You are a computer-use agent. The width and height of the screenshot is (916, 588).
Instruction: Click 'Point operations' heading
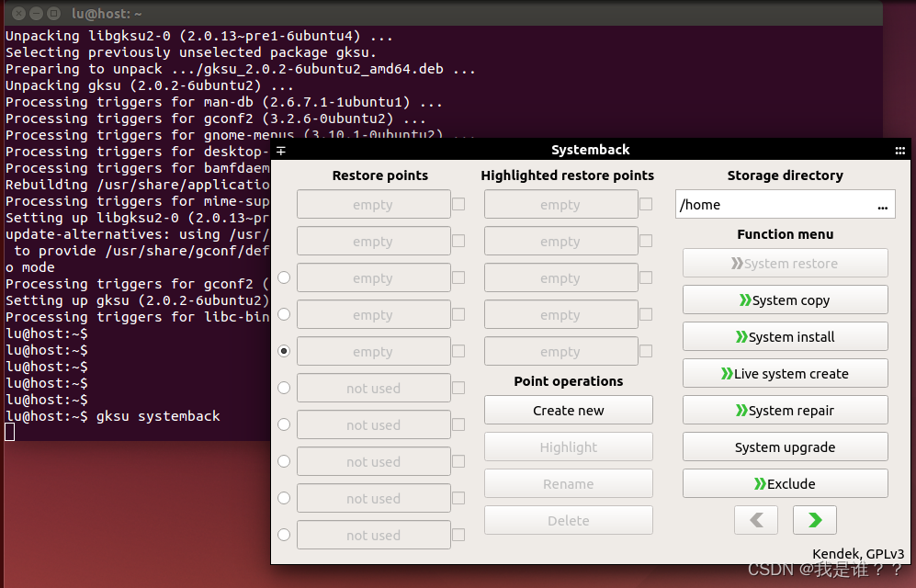[x=569, y=381]
